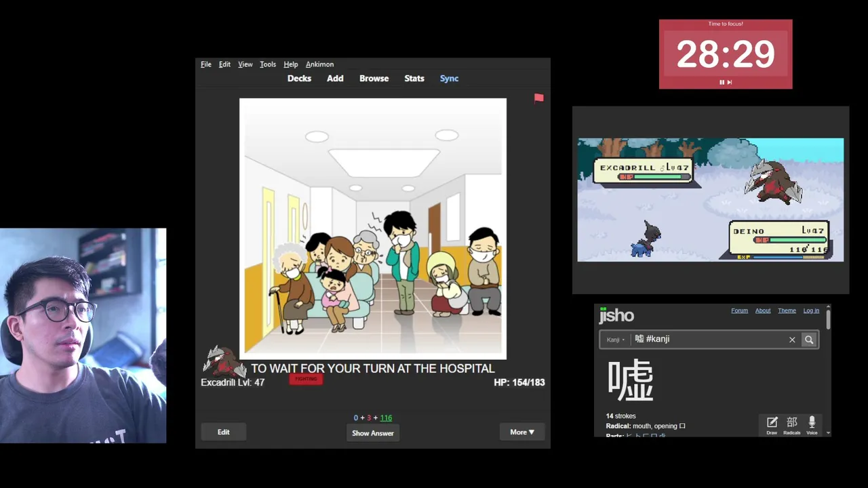Open the Voice input tool on Jisho
This screenshot has height=488, width=868.
pyautogui.click(x=812, y=426)
